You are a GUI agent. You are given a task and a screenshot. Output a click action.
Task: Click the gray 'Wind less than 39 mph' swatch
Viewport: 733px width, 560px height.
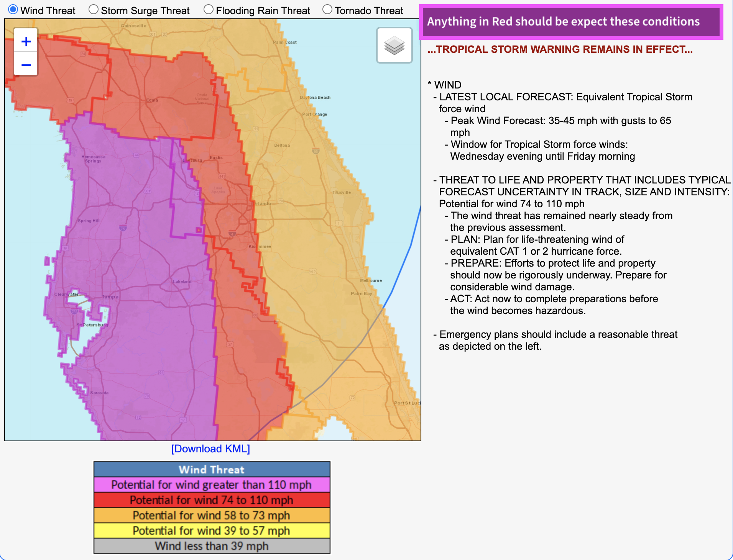click(x=212, y=546)
